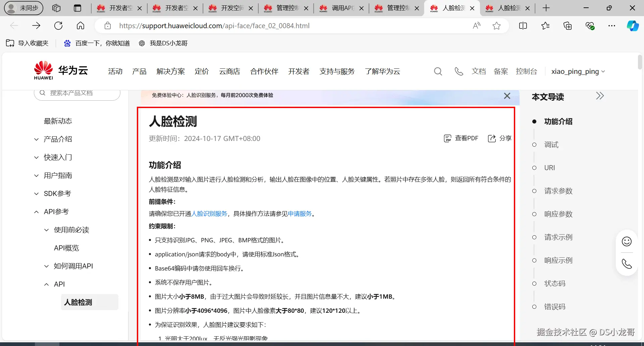This screenshot has height=346, width=644.
Task: Jump to URI section in outline
Action: (x=549, y=168)
